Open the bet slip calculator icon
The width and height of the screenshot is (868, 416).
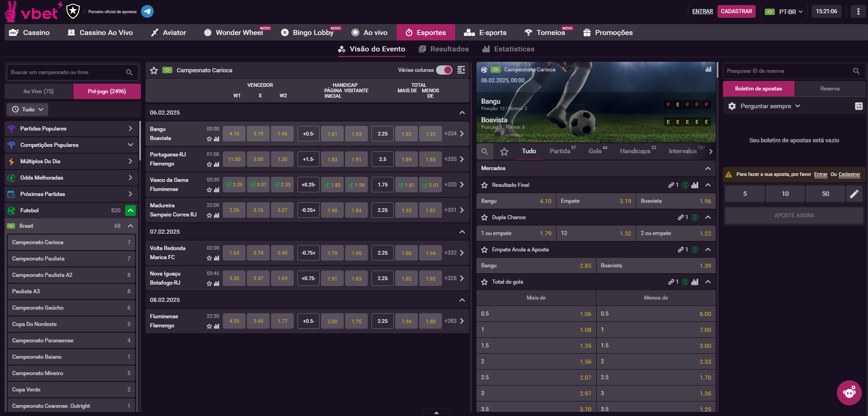[858, 106]
